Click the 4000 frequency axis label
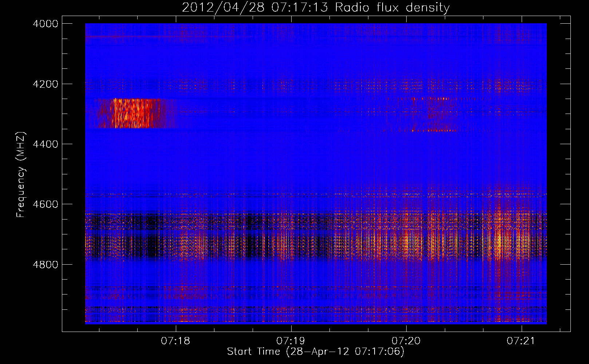This screenshot has height=364, width=589. click(46, 24)
